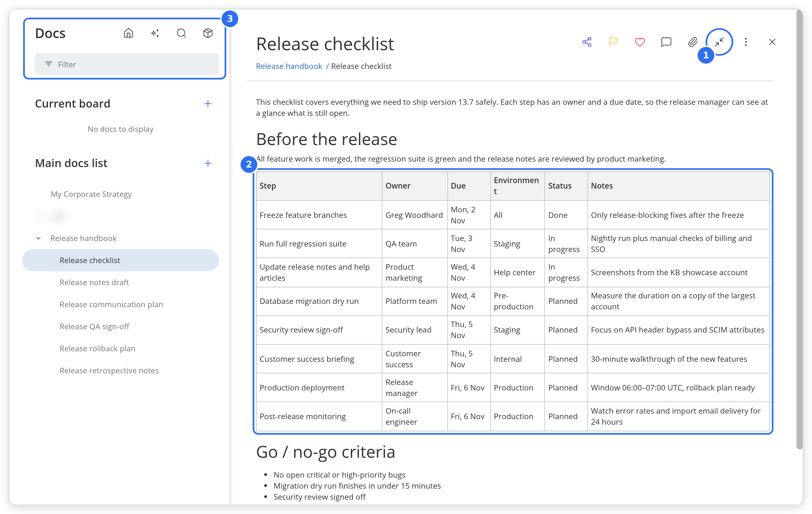Viewport: 812px width, 514px height.
Task: Click the Done status cell
Action: click(566, 215)
